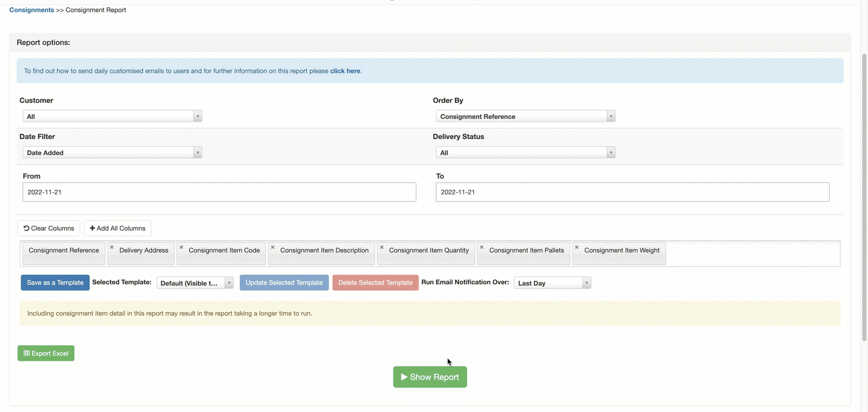Open the Selected Template dropdown
This screenshot has width=868, height=412.
[195, 283]
